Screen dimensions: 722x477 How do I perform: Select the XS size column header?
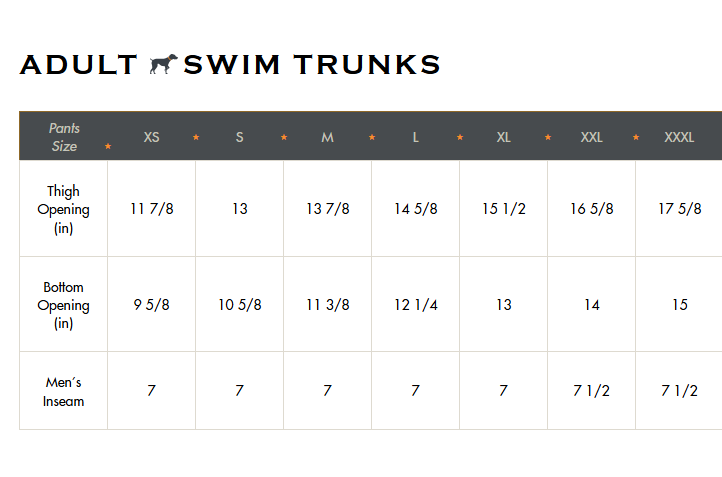[151, 137]
